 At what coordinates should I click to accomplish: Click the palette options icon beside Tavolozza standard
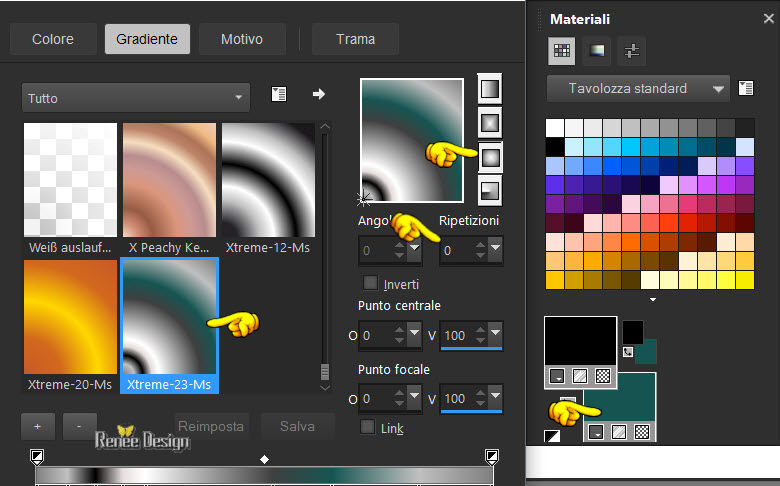click(746, 89)
